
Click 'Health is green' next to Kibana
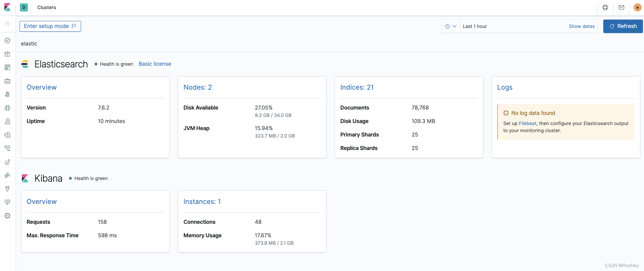(x=91, y=178)
